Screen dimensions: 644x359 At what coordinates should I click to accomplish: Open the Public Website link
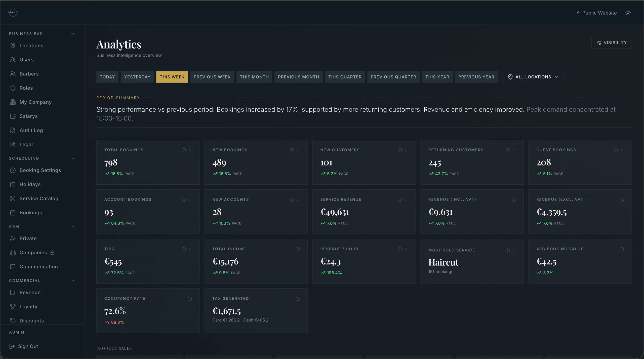coord(596,13)
